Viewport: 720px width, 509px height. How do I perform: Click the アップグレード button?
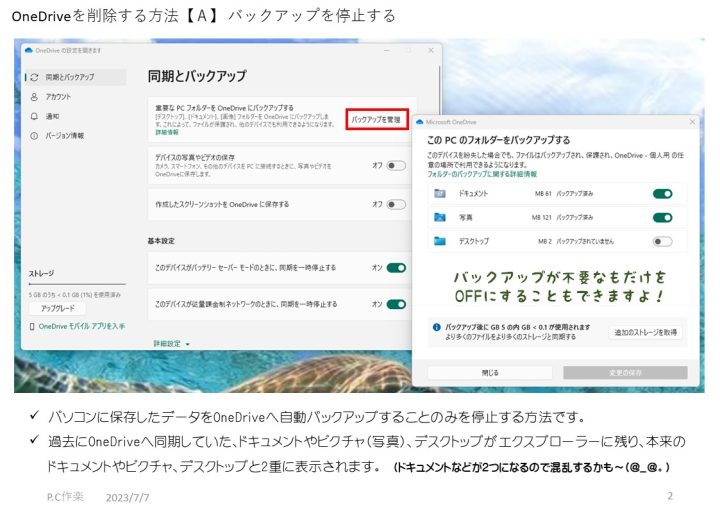(x=57, y=308)
